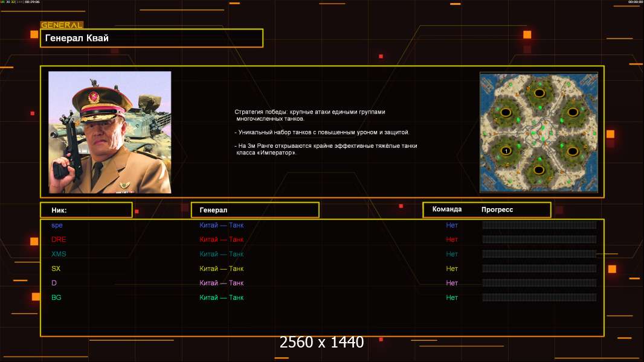The image size is (644, 362).
Task: Click General Kwai's portrait image
Action: [109, 132]
